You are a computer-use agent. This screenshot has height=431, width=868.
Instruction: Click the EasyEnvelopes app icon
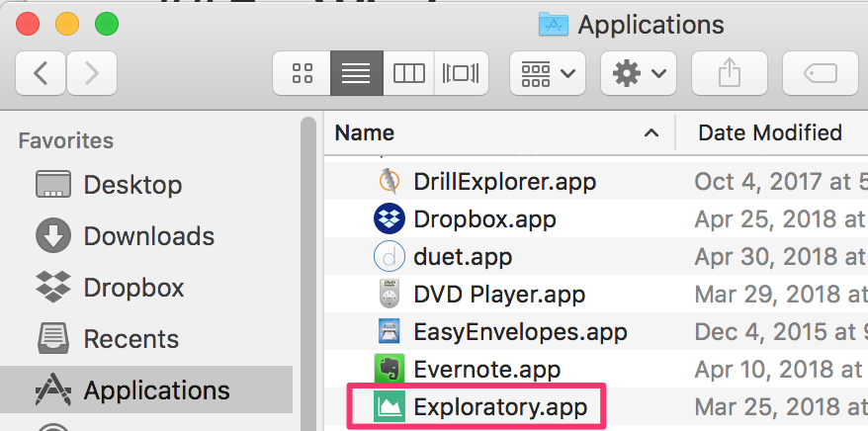390,332
